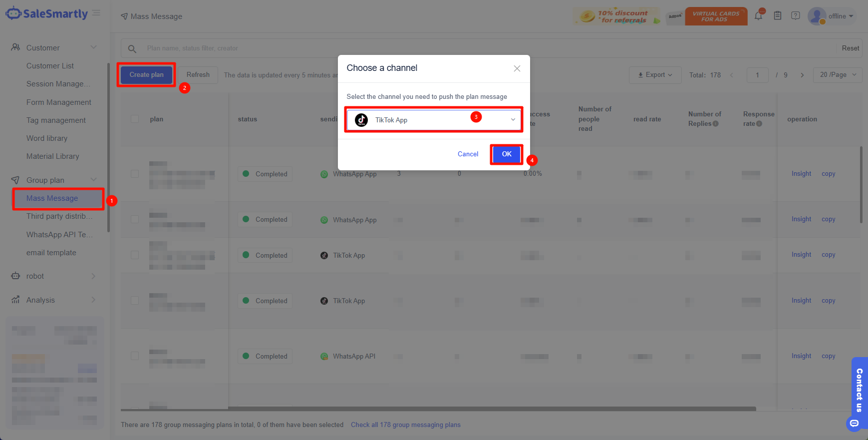
Task: Click the Group plan paper-plane icon
Action: click(x=15, y=180)
